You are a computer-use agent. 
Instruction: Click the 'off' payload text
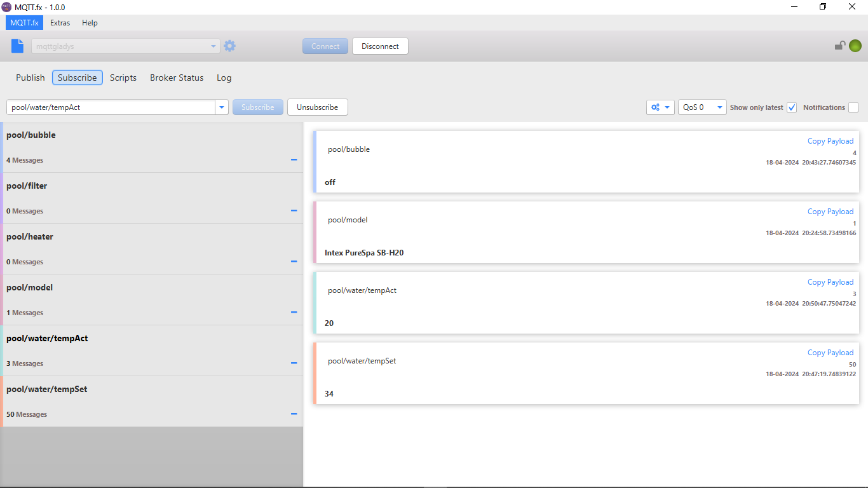click(x=330, y=182)
